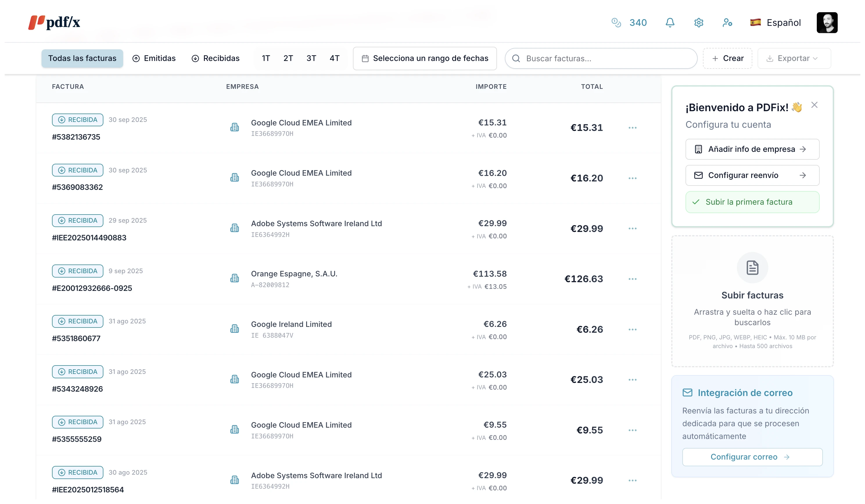Filter by the 1T quarter
The width and height of the screenshot is (865, 504).
tap(266, 58)
